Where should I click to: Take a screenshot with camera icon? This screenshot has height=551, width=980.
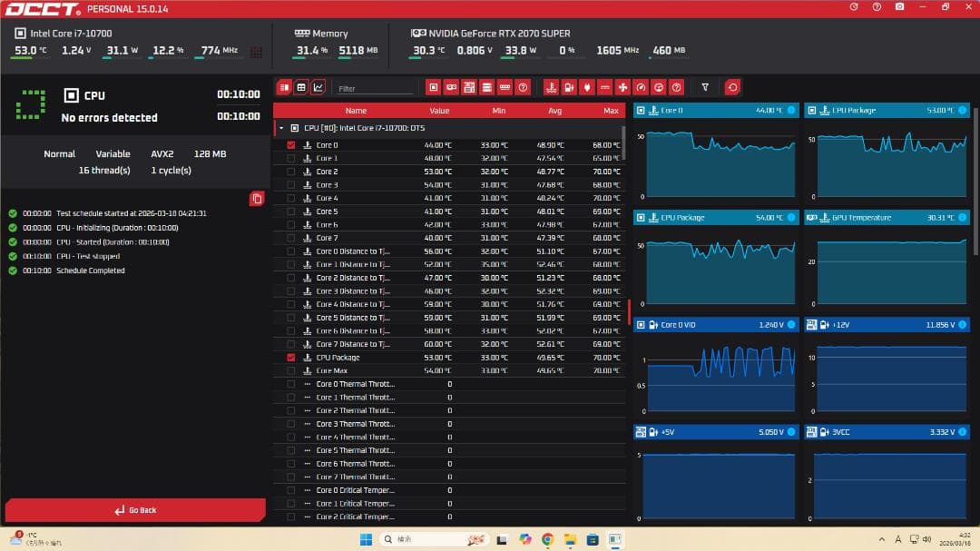click(899, 7)
